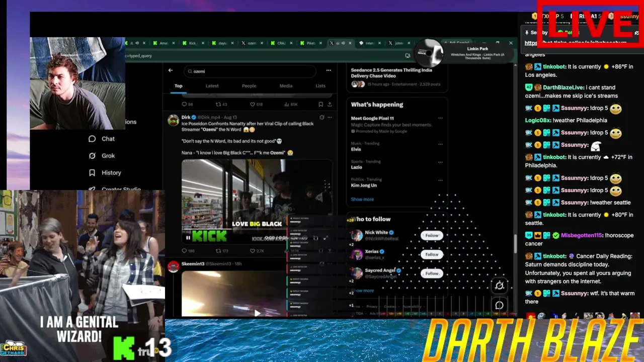Open Nick White's profile avatar
The image size is (644, 362).
(x=357, y=235)
